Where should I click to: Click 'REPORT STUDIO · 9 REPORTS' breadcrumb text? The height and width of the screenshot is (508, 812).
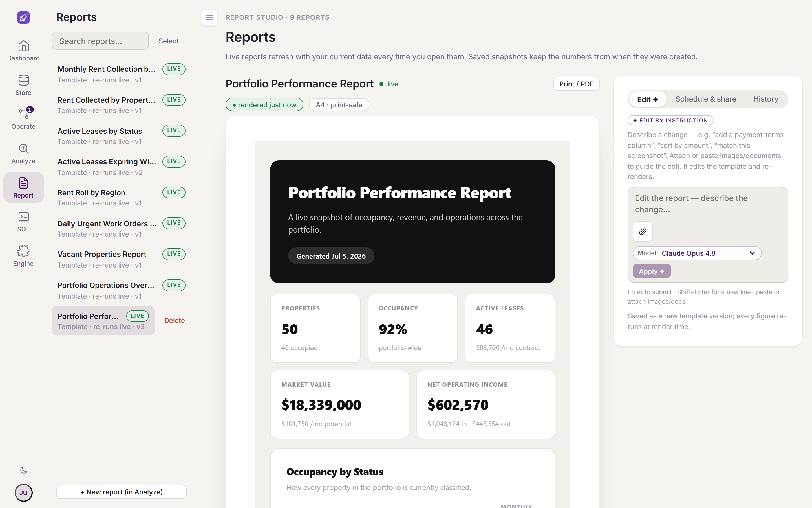point(277,17)
